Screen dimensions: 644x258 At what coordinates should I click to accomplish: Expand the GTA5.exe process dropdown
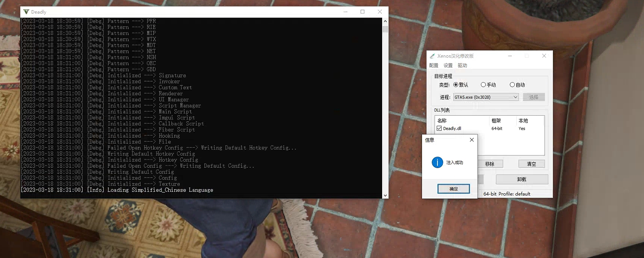point(515,97)
